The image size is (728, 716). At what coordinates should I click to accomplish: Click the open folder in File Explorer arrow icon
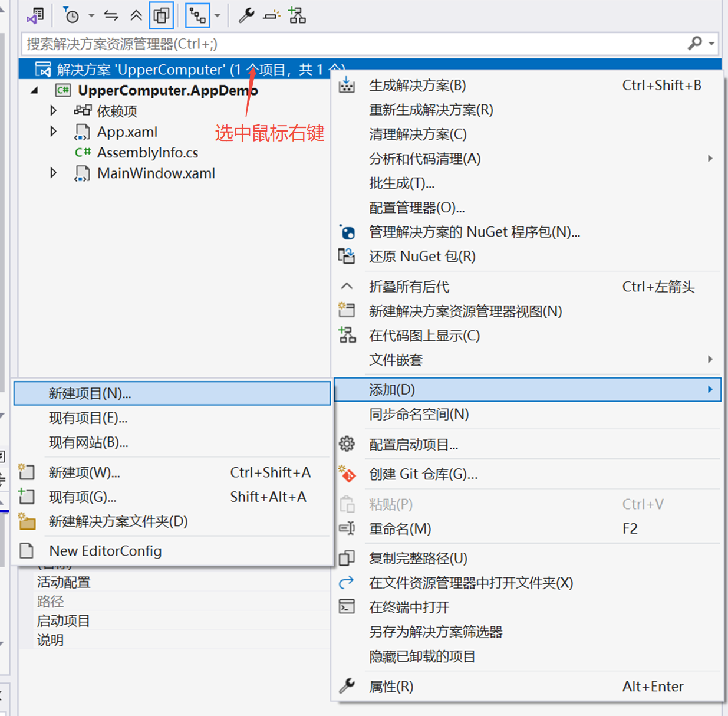[347, 583]
